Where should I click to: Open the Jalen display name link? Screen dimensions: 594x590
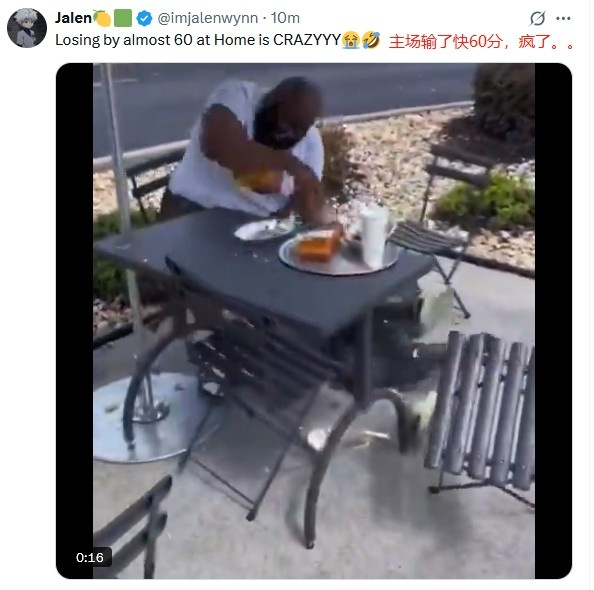coord(73,18)
